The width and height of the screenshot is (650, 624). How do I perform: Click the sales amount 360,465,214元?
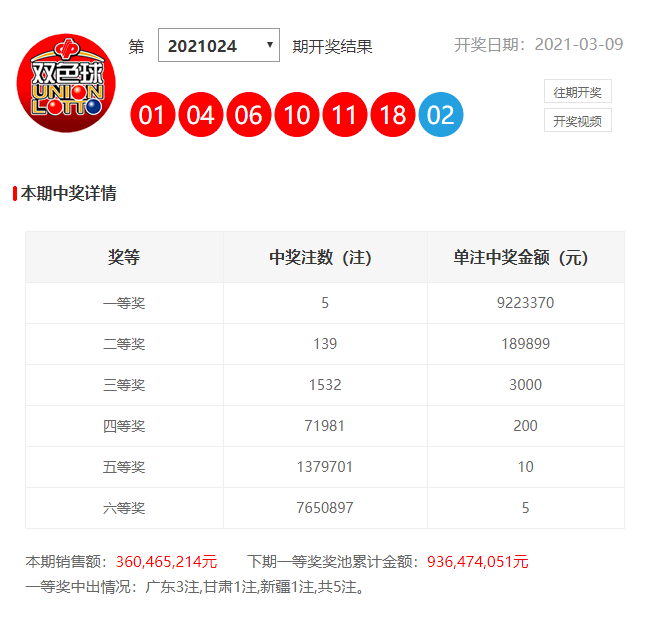[166, 562]
